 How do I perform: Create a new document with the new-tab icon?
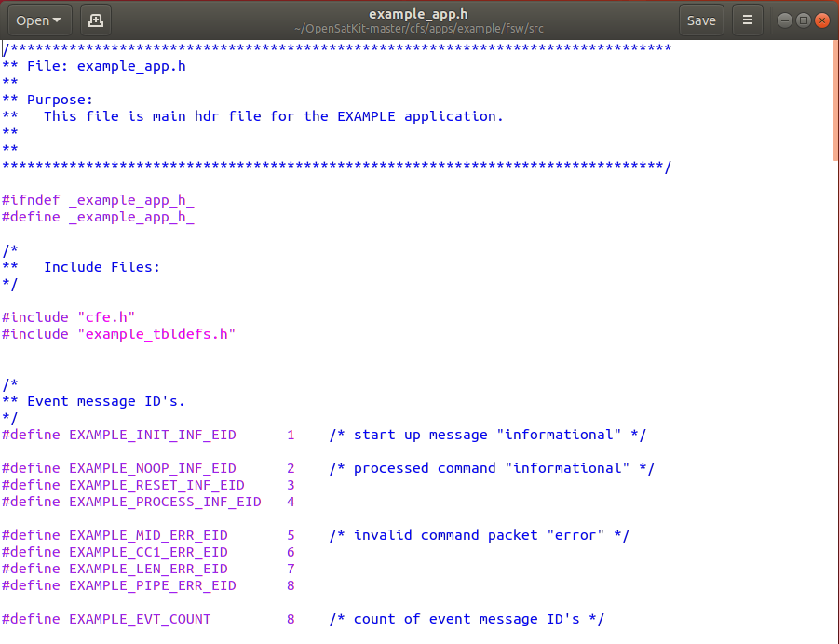point(96,20)
